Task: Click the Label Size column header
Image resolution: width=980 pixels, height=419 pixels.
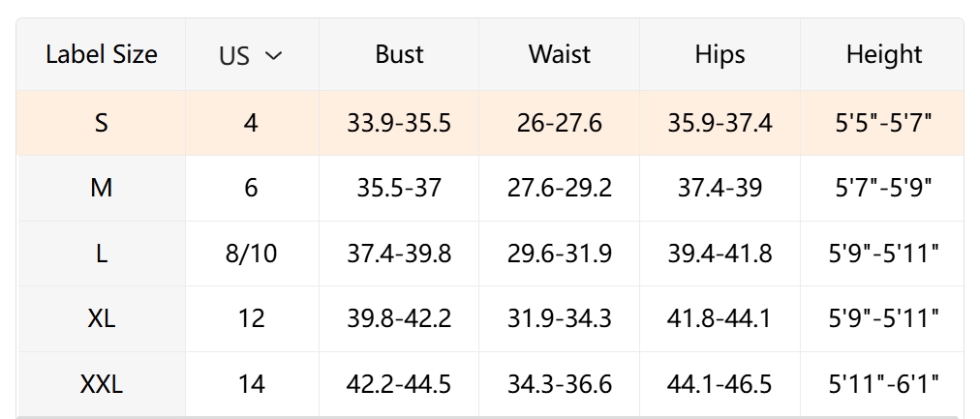Action: click(101, 54)
